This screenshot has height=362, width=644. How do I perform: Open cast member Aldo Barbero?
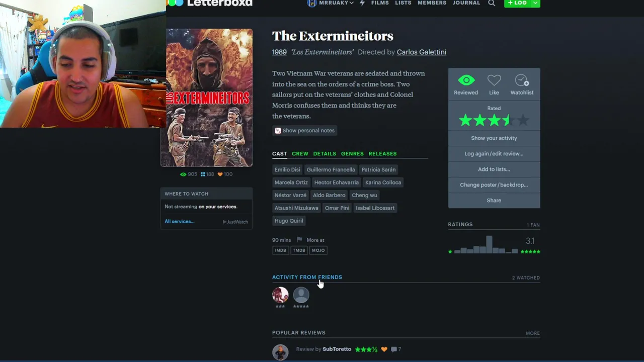[x=329, y=195]
